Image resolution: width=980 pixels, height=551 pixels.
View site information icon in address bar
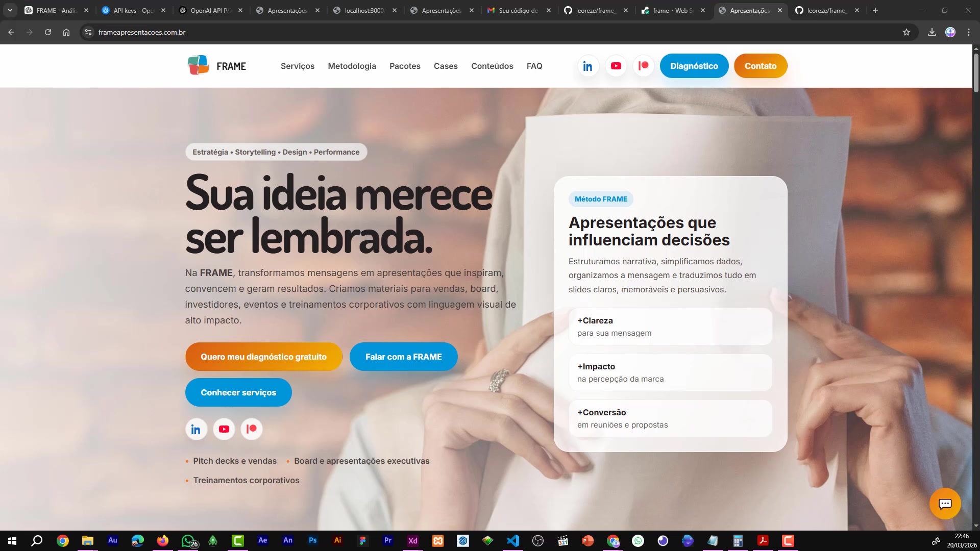click(88, 32)
